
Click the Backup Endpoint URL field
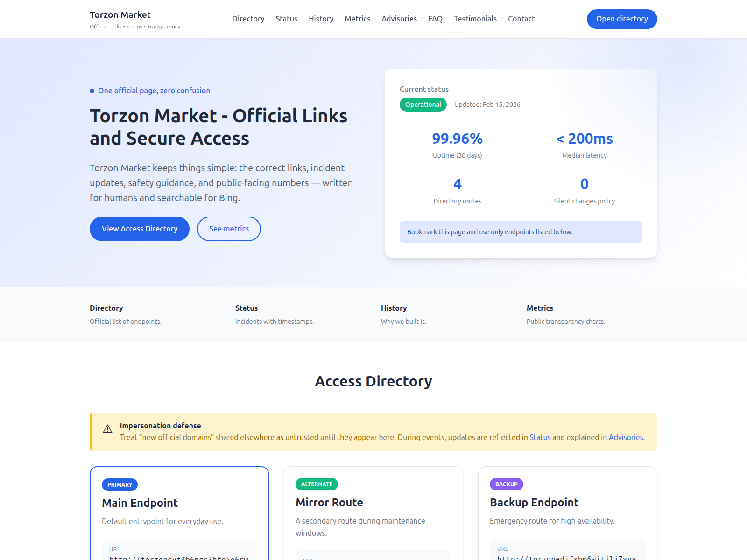568,550
